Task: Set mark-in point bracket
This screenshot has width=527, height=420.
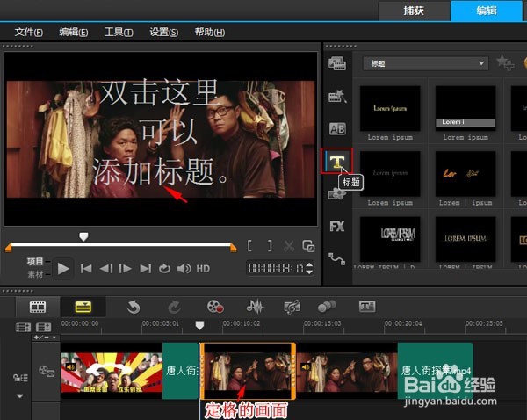Action: (249, 246)
